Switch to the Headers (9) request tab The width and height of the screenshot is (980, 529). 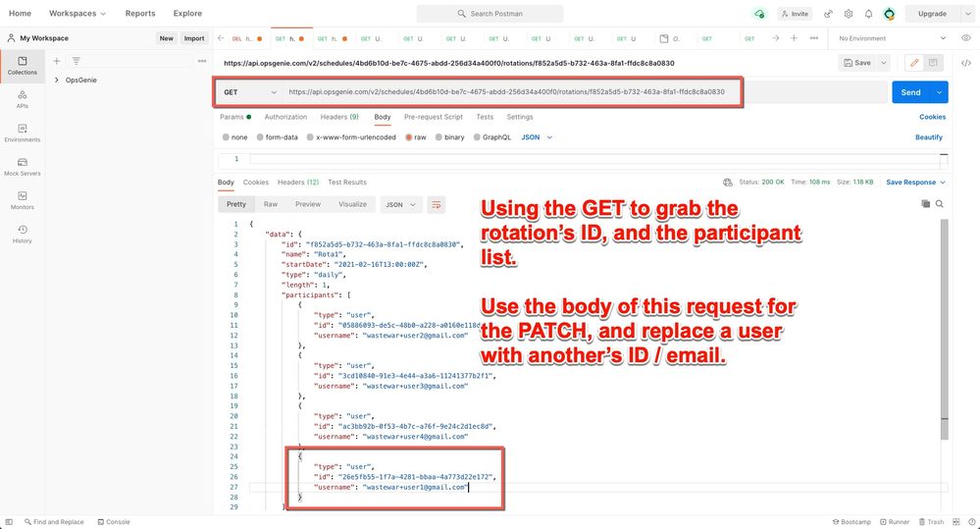[x=339, y=117]
